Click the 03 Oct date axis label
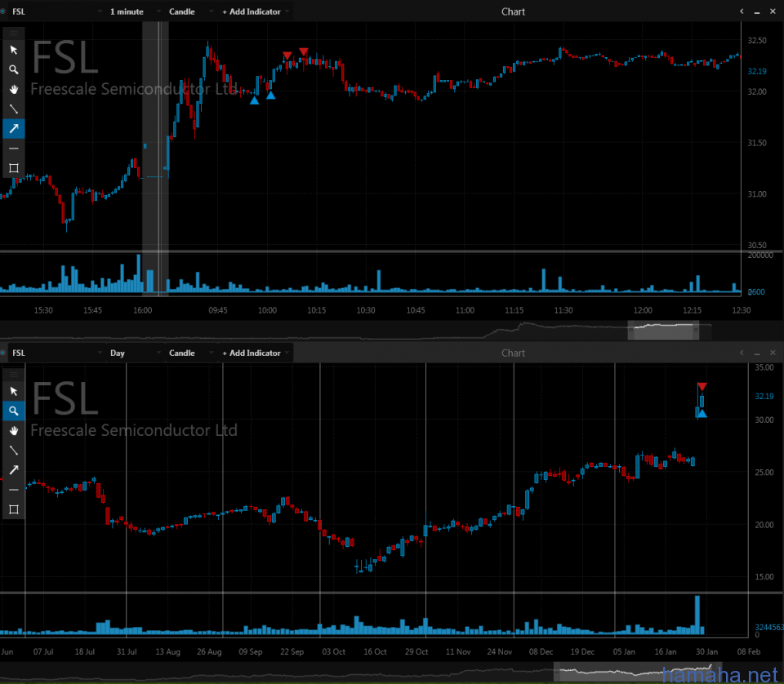Viewport: 784px width, 684px height. [333, 651]
